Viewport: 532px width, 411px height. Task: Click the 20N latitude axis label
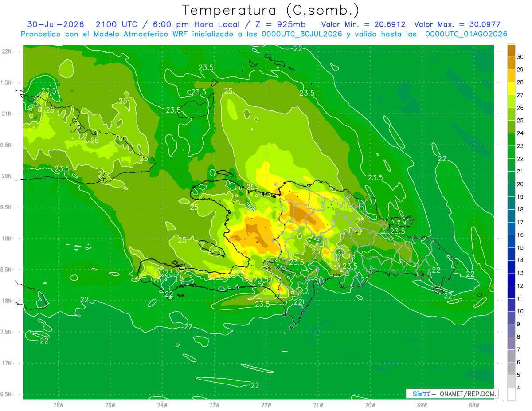tap(7, 176)
